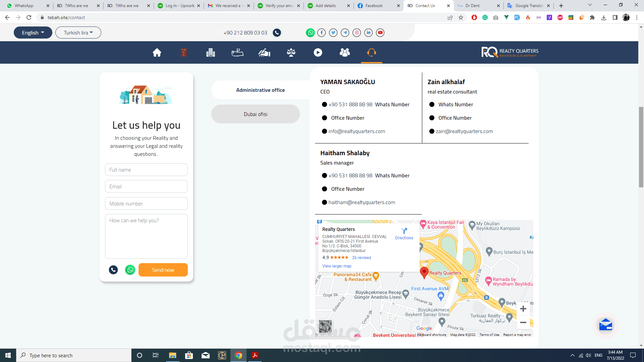Open the View larger map link
Viewport: 644px width, 362px height.
pos(337,266)
